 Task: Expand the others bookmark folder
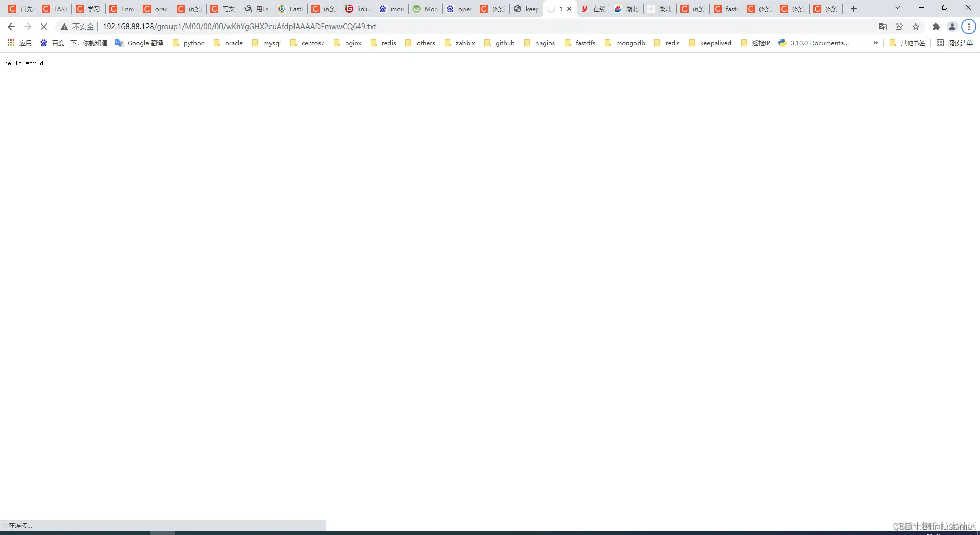click(x=420, y=43)
